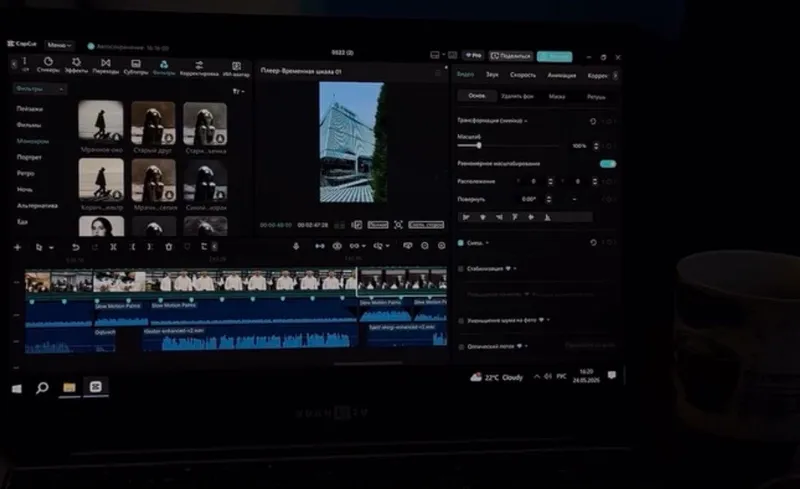
Task: Click the zoom-in circle icon on timeline
Action: (x=442, y=246)
